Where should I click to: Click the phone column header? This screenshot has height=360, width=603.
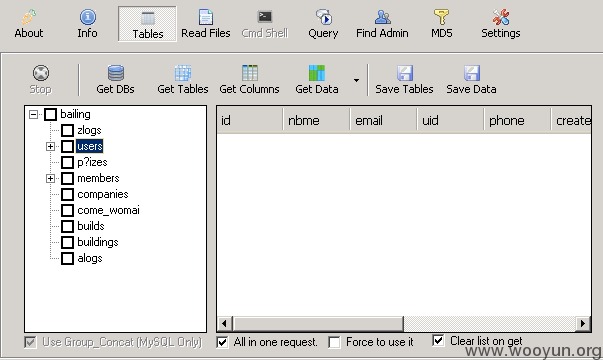[x=517, y=120]
